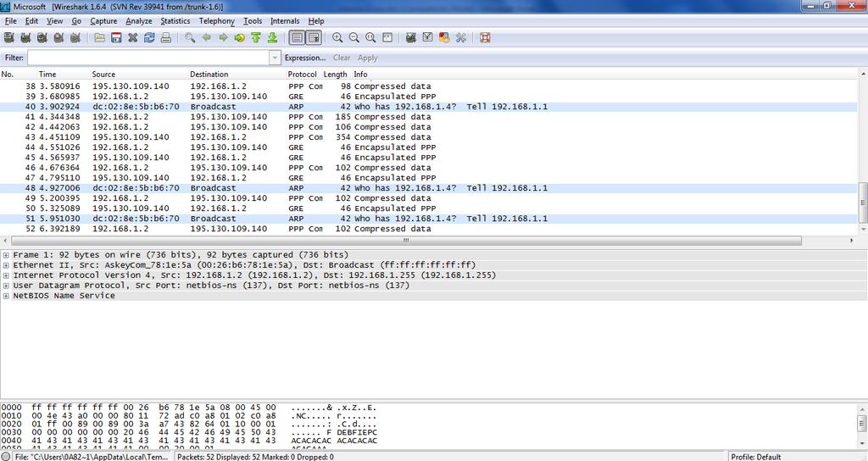Edit display filters icon
The image size is (868, 461).
click(x=427, y=37)
